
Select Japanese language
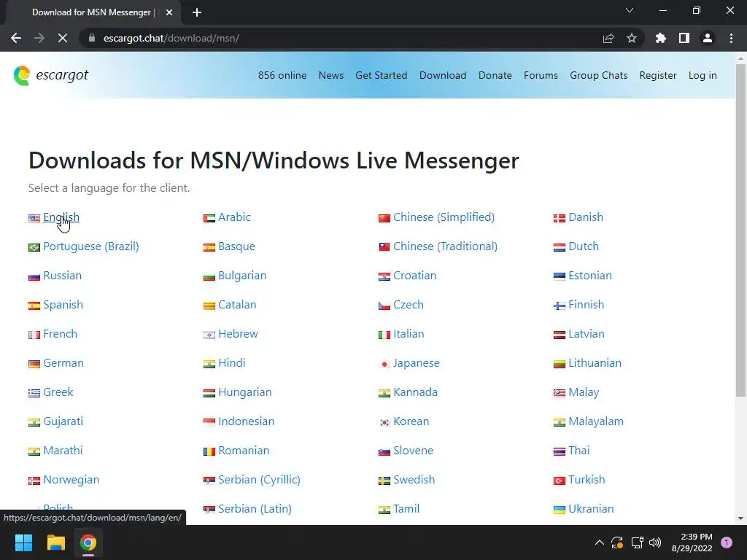pos(417,363)
